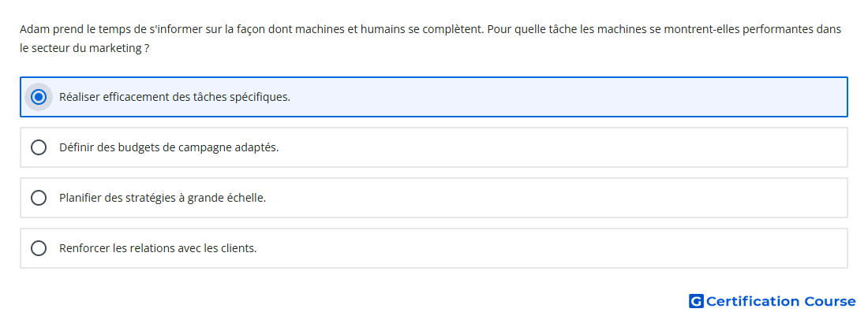Click the word 'Adam' in the question
The image size is (868, 316).
(31, 29)
